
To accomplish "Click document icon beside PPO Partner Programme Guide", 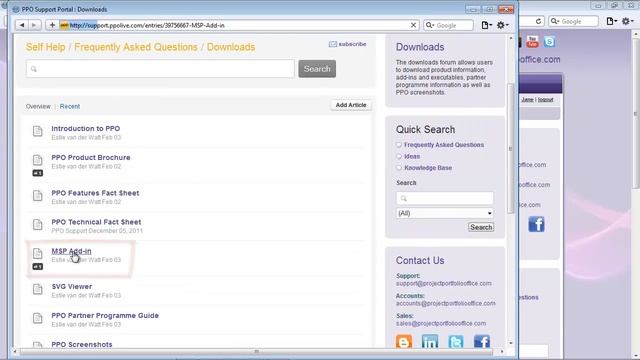I will [38, 318].
